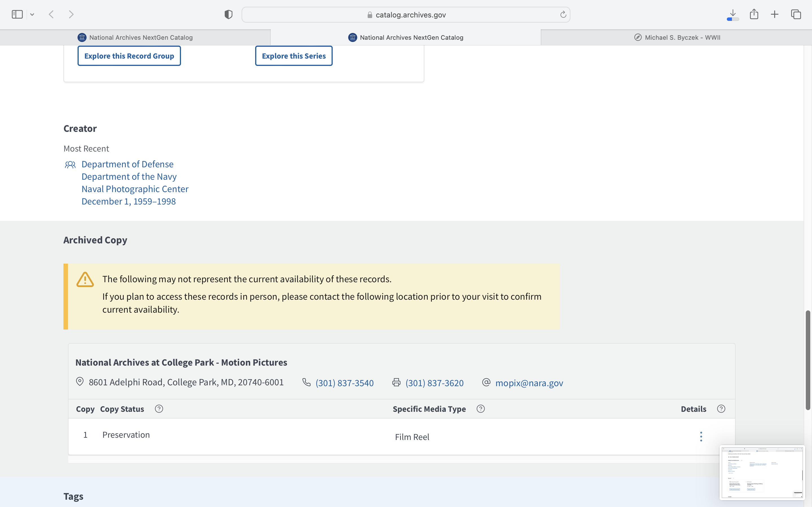This screenshot has width=812, height=507.
Task: Click Explore this Record Group button
Action: point(129,56)
